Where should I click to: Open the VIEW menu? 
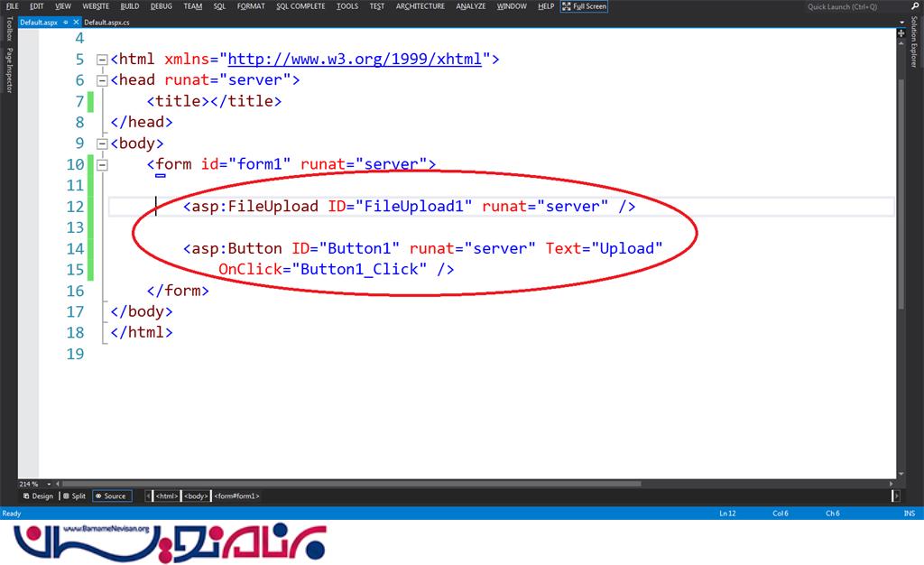coord(62,6)
